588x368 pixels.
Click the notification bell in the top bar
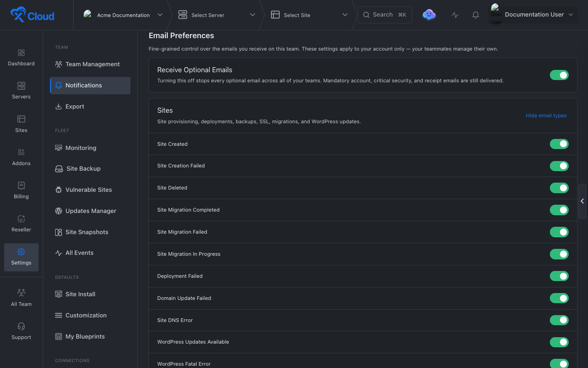[x=475, y=15]
